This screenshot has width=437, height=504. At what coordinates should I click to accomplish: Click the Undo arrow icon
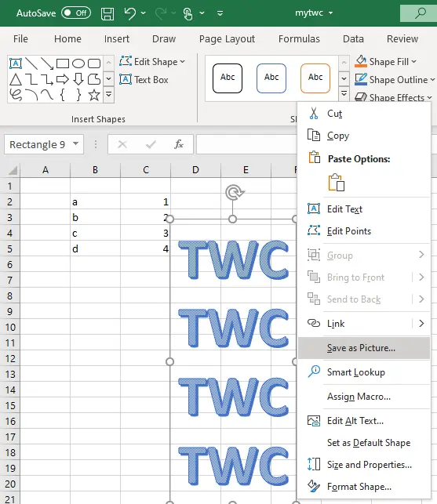click(130, 13)
